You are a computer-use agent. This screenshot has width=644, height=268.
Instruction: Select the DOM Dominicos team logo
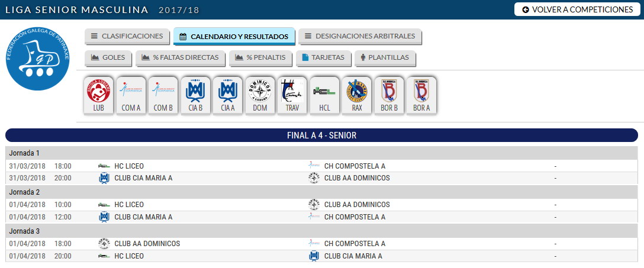tap(260, 95)
